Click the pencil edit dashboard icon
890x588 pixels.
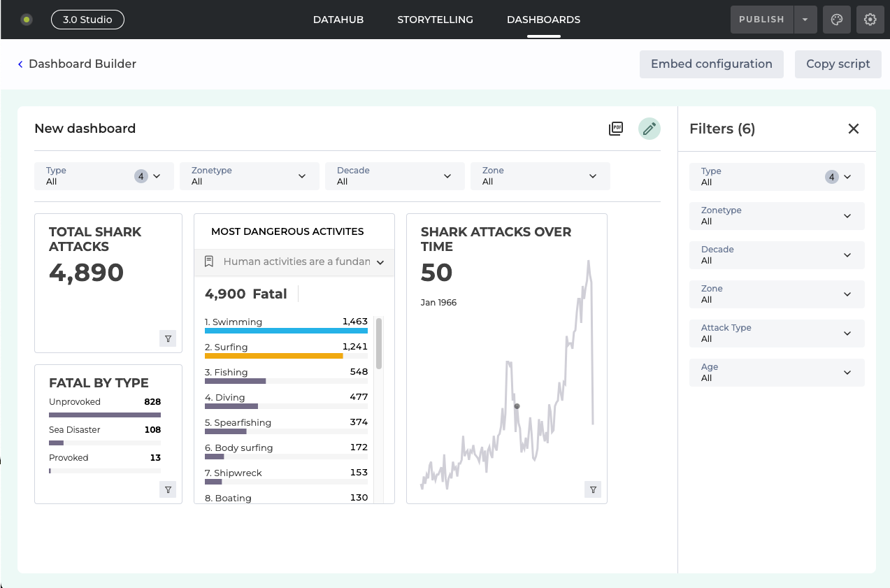pos(649,129)
